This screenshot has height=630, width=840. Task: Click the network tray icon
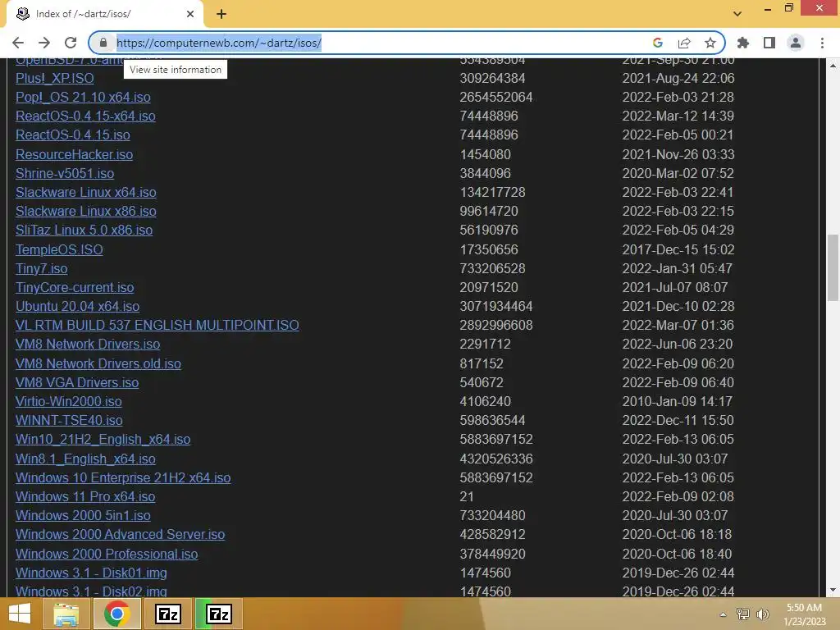coord(743,614)
